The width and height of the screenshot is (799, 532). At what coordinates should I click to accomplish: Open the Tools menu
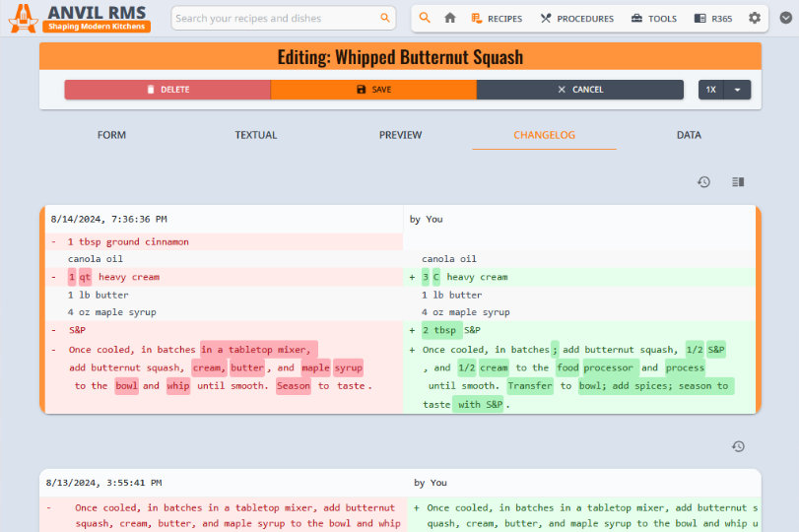(654, 18)
